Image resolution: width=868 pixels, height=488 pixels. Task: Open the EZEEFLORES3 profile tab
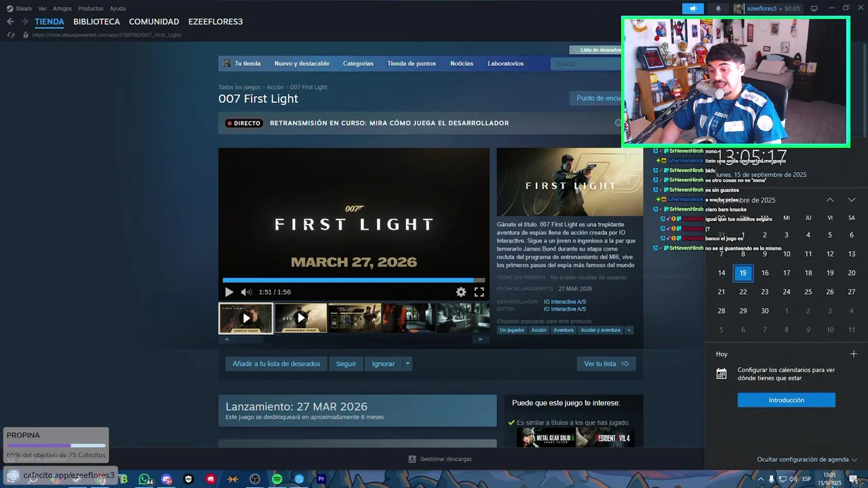[215, 22]
